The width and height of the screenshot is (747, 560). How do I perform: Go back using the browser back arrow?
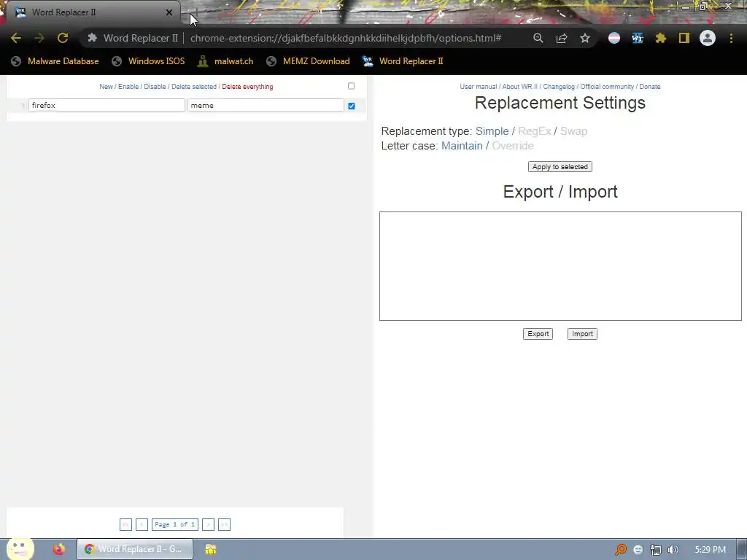pos(16,38)
